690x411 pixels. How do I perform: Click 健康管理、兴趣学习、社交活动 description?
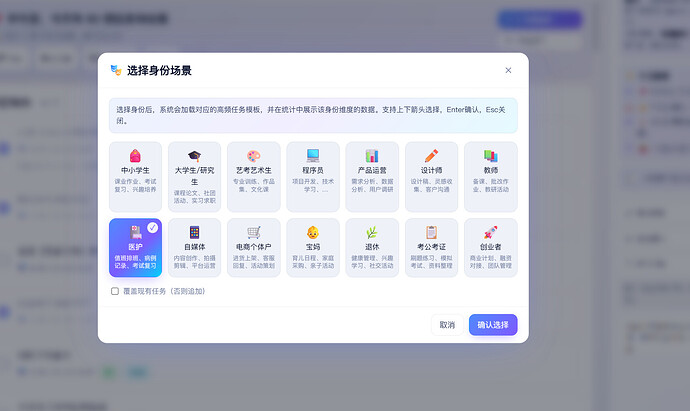(372, 262)
